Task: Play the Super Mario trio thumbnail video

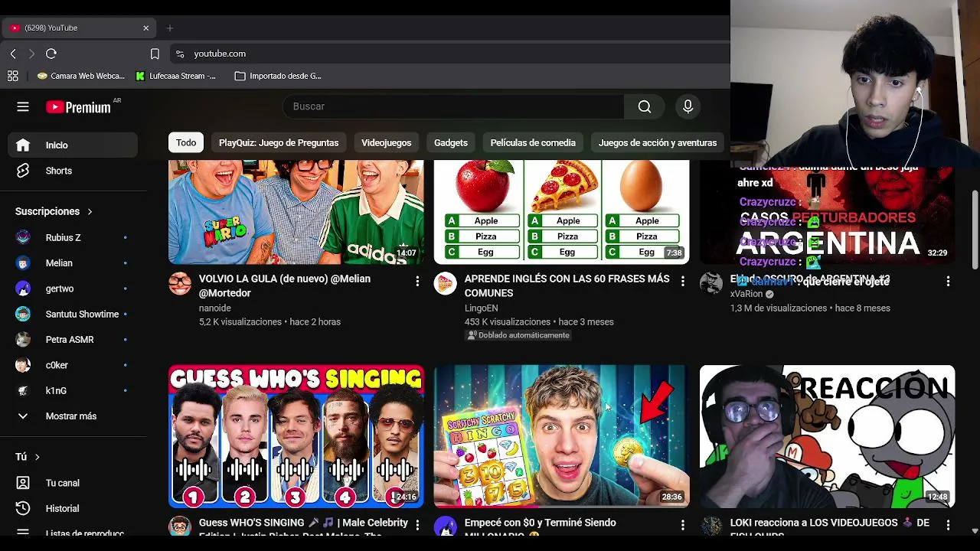Action: click(296, 212)
